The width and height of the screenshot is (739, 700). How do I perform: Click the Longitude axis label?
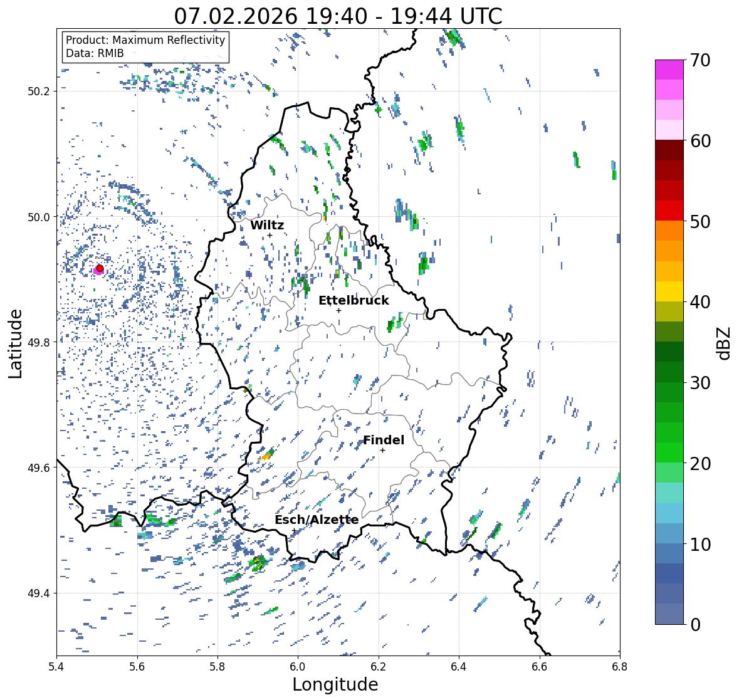click(x=335, y=684)
